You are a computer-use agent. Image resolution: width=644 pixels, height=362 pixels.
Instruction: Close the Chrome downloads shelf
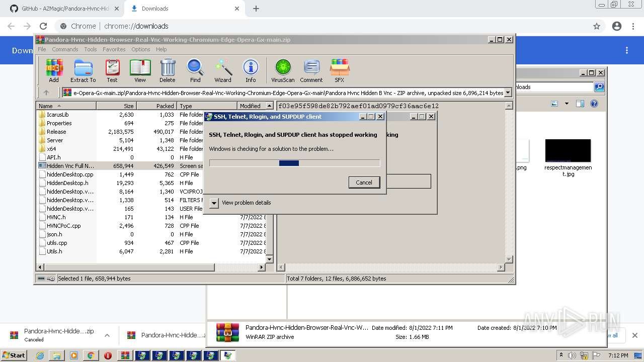(x=635, y=335)
